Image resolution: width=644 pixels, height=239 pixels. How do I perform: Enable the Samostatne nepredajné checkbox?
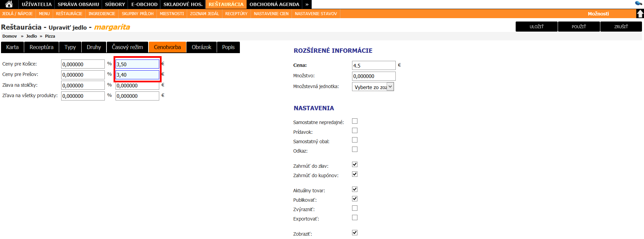[354, 121]
